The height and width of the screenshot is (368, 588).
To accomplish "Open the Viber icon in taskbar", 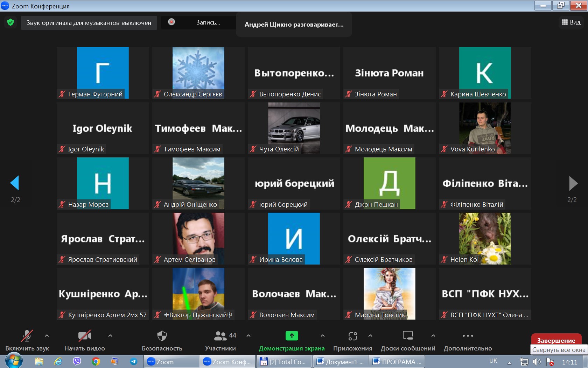I will point(77,361).
